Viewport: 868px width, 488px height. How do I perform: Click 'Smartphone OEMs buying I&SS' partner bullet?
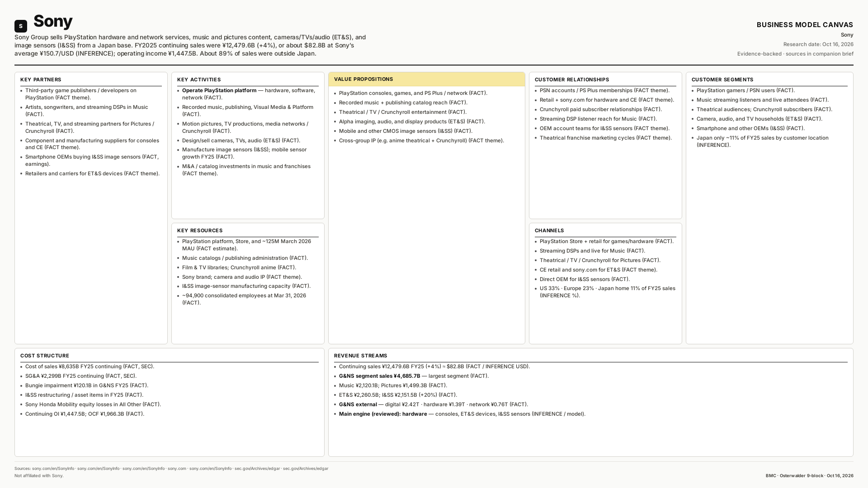[92, 160]
